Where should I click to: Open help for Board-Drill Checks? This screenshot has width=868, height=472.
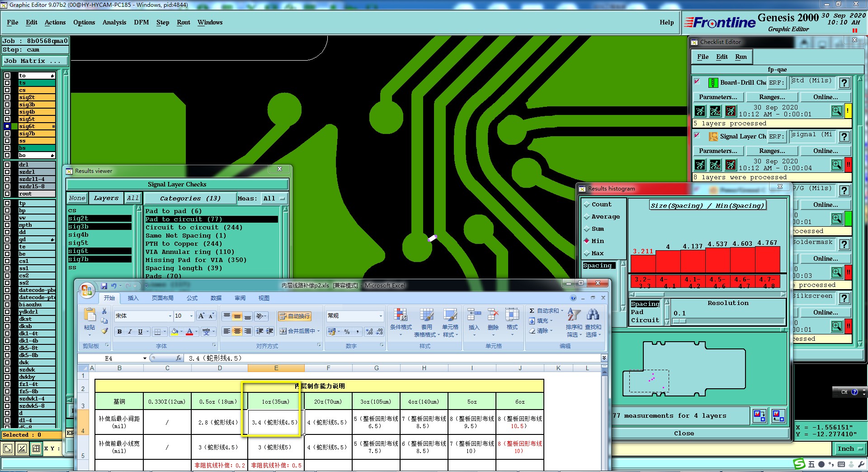point(844,83)
